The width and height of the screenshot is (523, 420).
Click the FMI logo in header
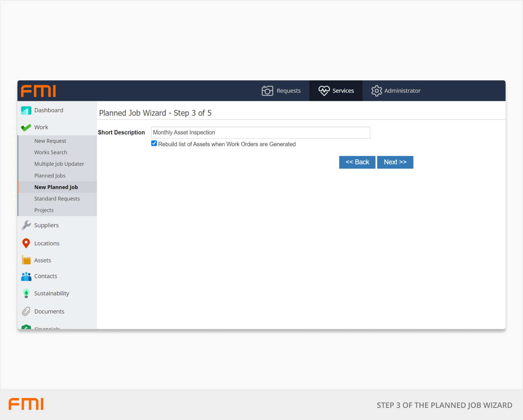39,91
